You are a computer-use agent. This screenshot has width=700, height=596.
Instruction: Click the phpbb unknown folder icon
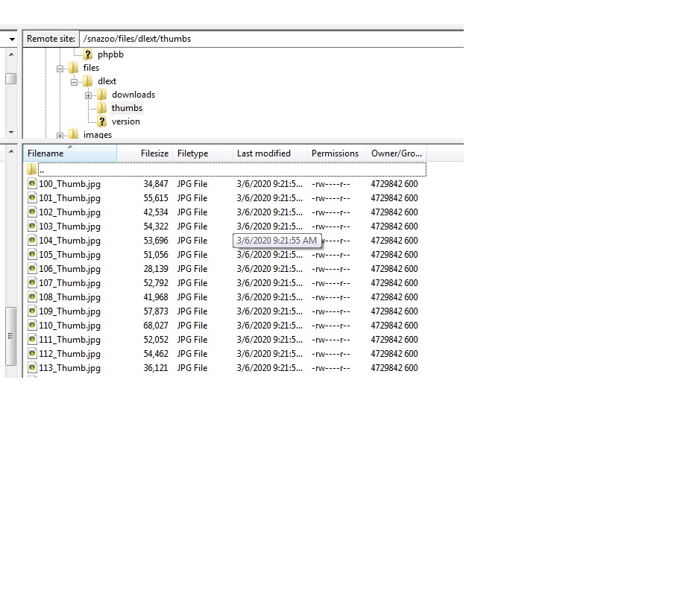coord(88,54)
